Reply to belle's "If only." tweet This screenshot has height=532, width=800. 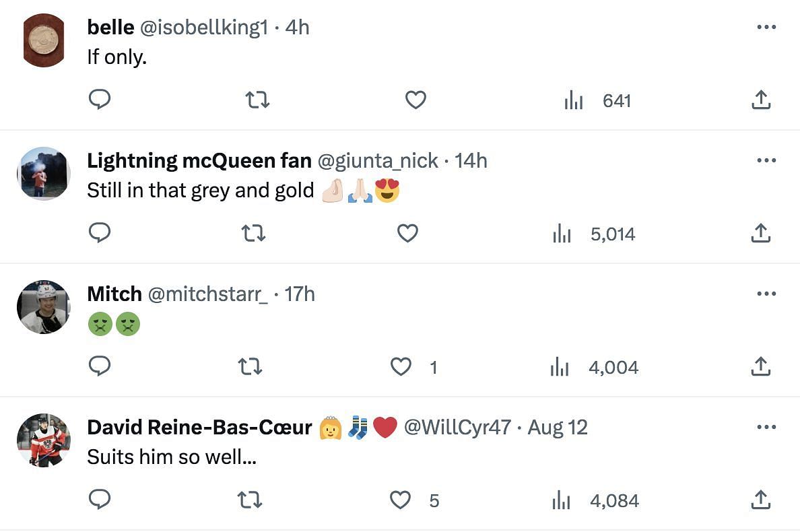pos(100,100)
